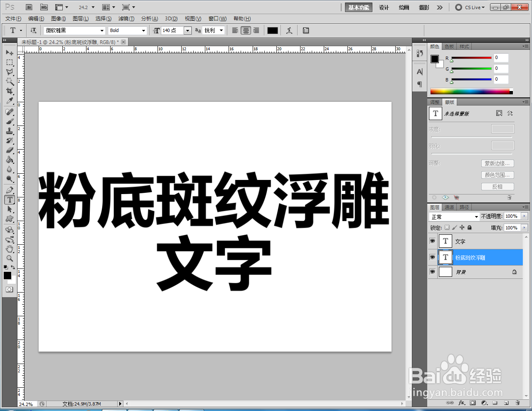The width and height of the screenshot is (532, 411).
Task: Toggle lock all padlock icon
Action: click(x=469, y=227)
